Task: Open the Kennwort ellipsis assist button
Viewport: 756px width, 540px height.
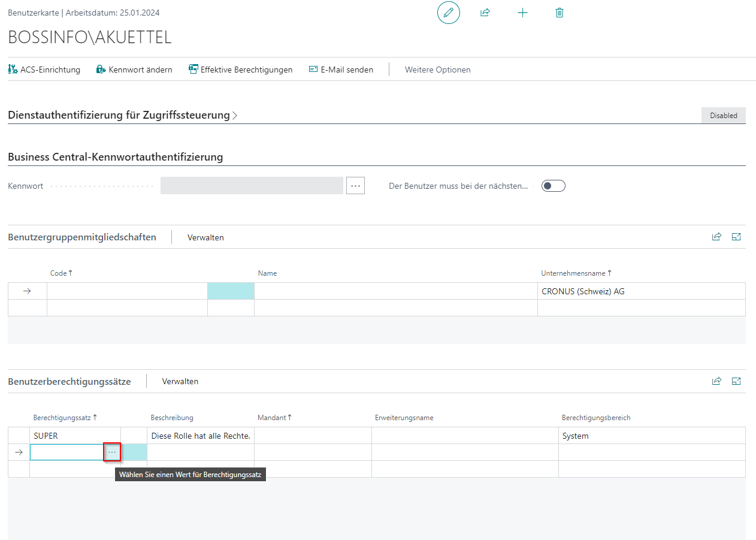Action: [x=355, y=186]
